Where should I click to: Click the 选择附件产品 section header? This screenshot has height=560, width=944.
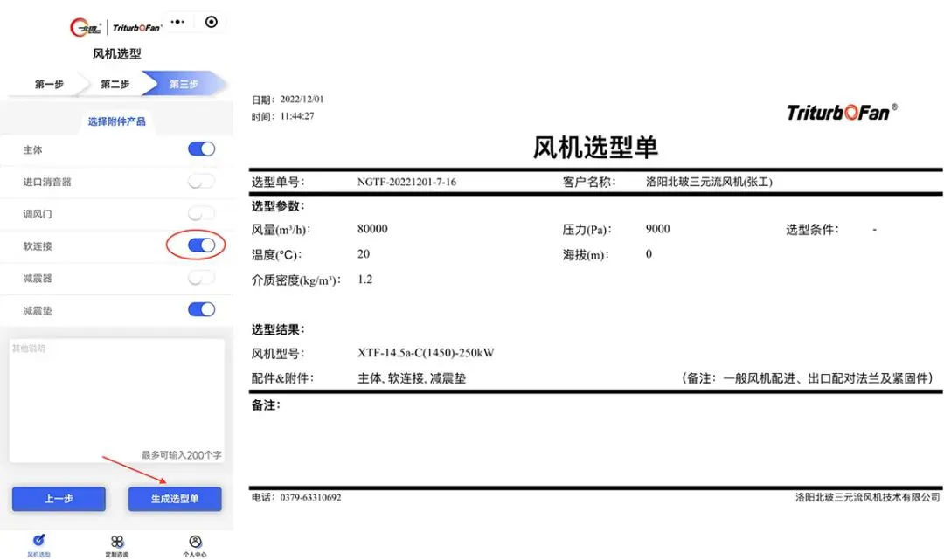pos(117,121)
